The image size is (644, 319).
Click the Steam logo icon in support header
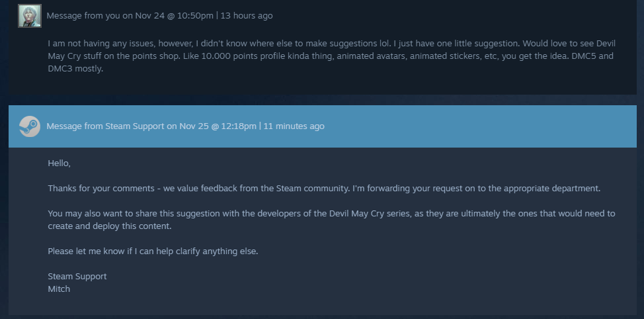point(30,126)
